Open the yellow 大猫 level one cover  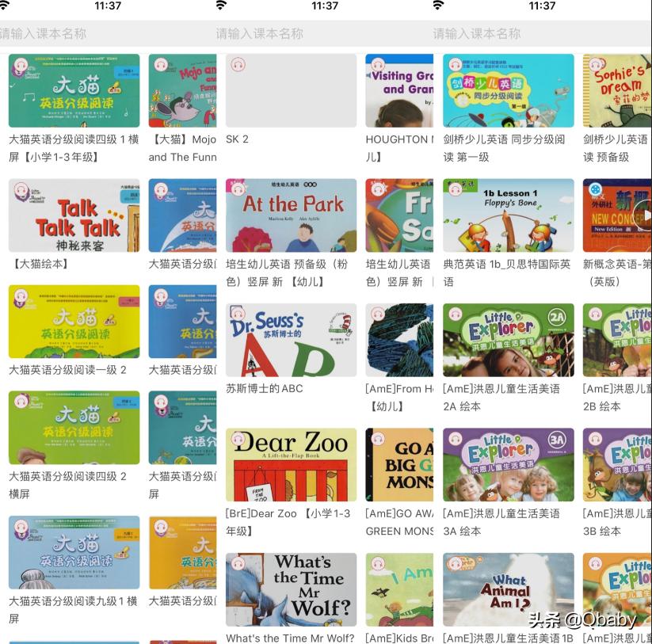pyautogui.click(x=74, y=322)
